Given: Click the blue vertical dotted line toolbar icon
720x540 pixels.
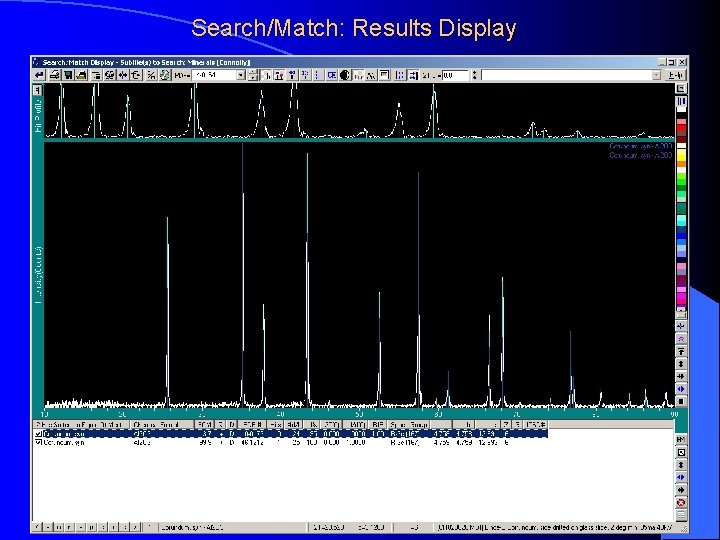Looking at the screenshot, I should tap(318, 75).
